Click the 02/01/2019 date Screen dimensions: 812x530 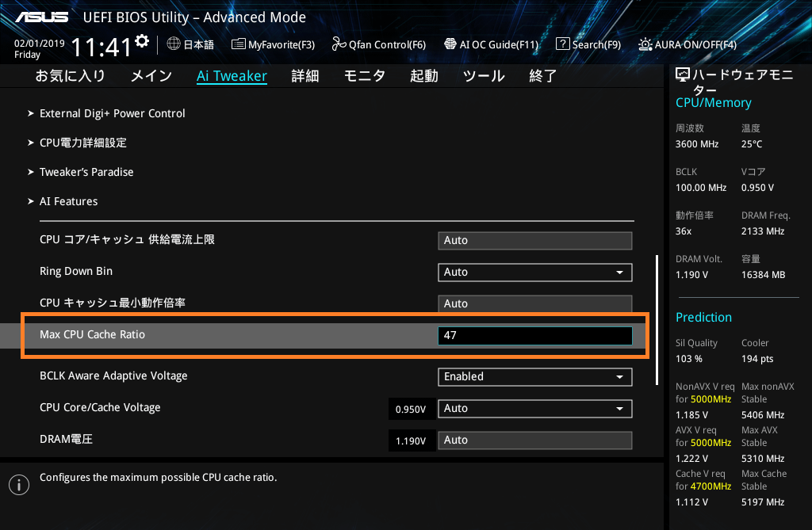(x=40, y=44)
